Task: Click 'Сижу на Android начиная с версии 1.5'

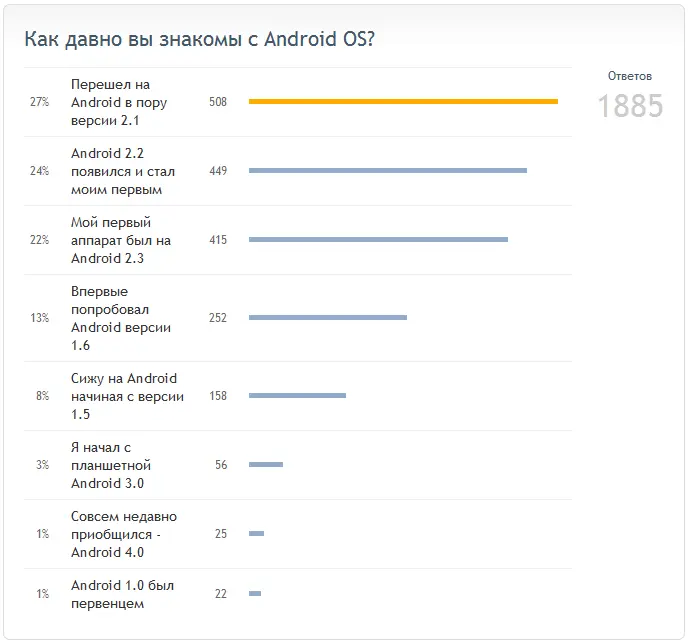Action: pyautogui.click(x=127, y=396)
